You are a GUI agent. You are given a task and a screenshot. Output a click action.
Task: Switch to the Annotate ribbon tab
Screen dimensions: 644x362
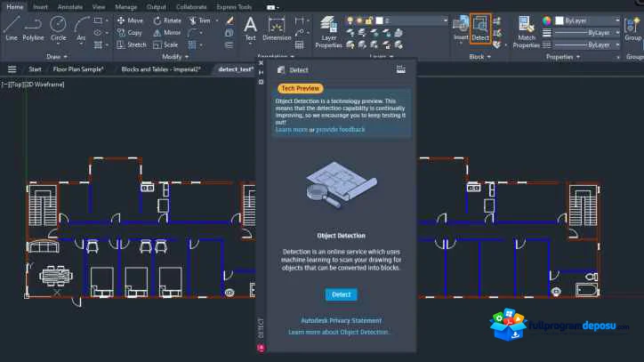click(69, 7)
